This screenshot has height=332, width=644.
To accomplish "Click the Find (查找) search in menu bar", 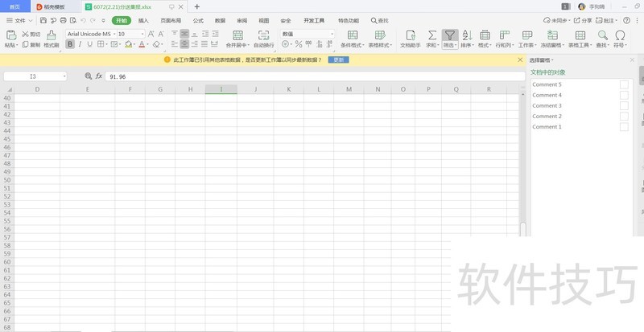I will point(379,21).
